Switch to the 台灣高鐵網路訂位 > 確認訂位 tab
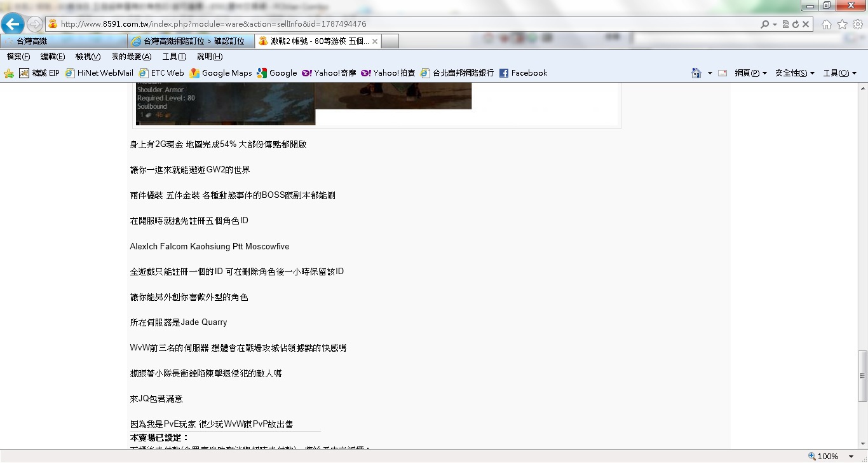Image resolution: width=868 pixels, height=463 pixels. [191, 41]
